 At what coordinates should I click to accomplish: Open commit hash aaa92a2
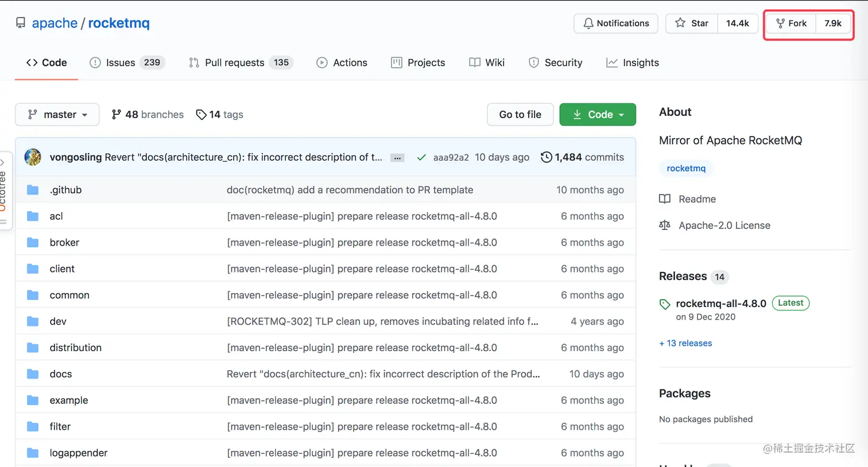click(451, 157)
